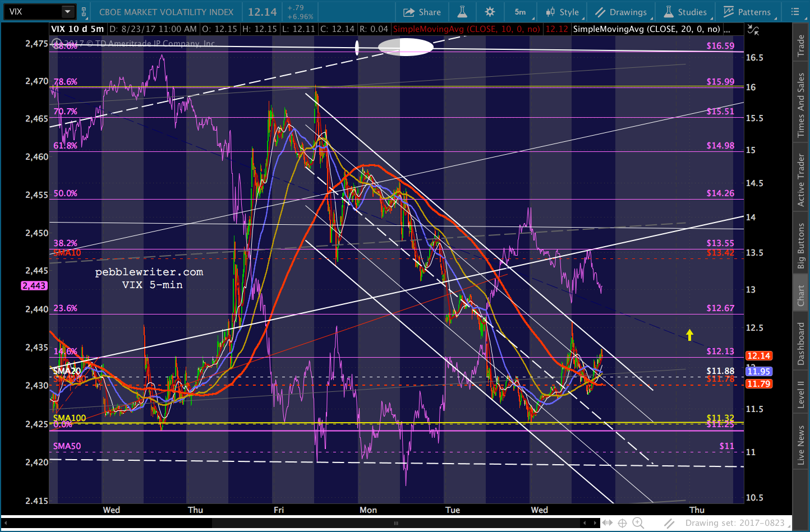
Task: Click the blue 11.95 price bubble
Action: 758,371
